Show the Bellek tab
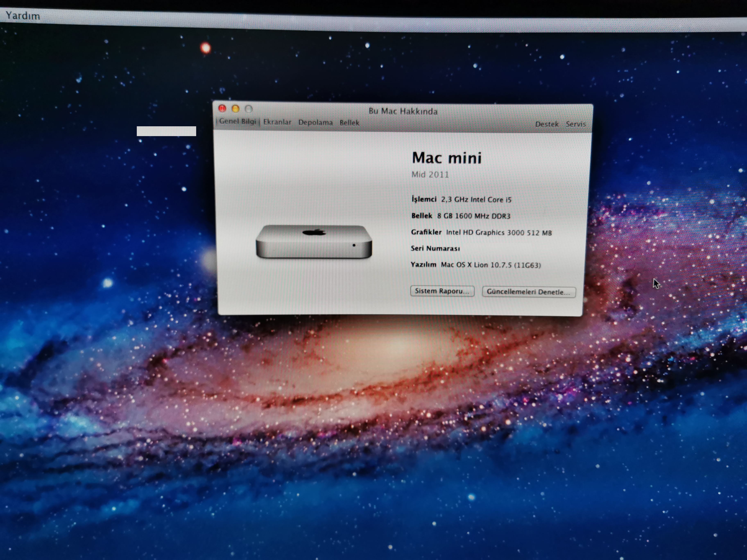Viewport: 747px width, 560px height. (349, 123)
